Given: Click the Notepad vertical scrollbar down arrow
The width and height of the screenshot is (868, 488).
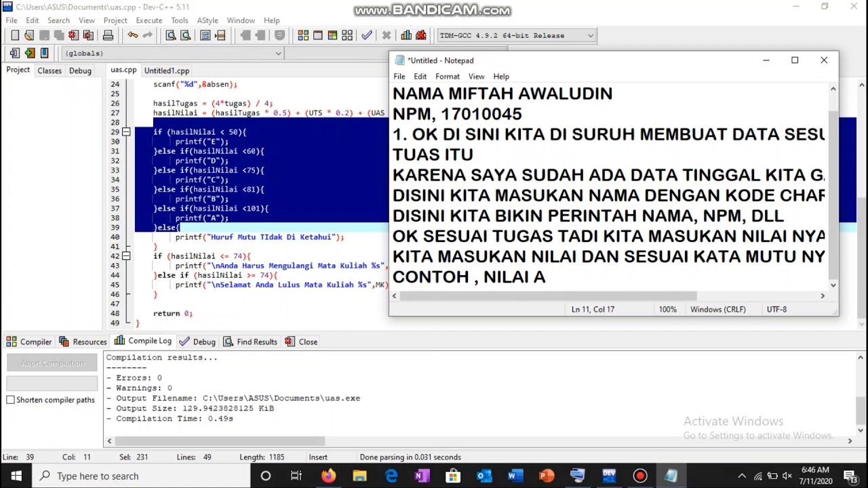Looking at the screenshot, I should (x=833, y=285).
